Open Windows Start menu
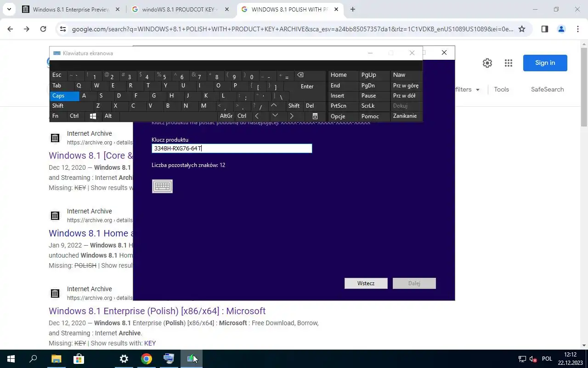The image size is (588, 368). point(11,359)
